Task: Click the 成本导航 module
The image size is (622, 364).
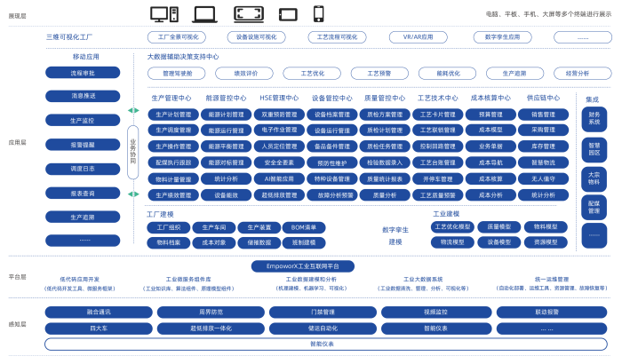Action: pos(490,162)
